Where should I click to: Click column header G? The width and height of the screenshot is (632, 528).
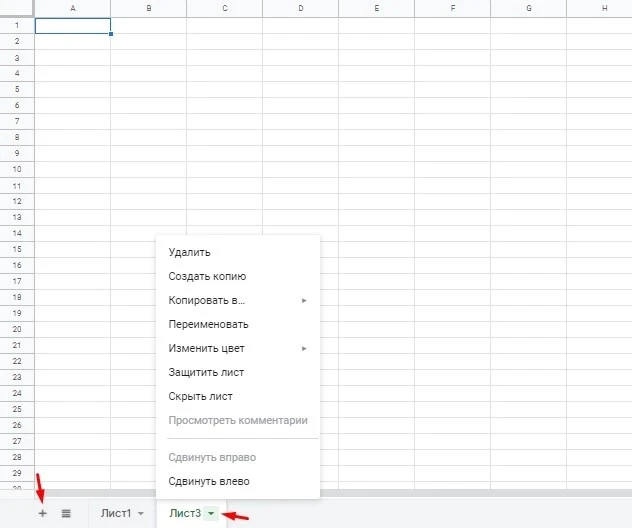click(527, 8)
